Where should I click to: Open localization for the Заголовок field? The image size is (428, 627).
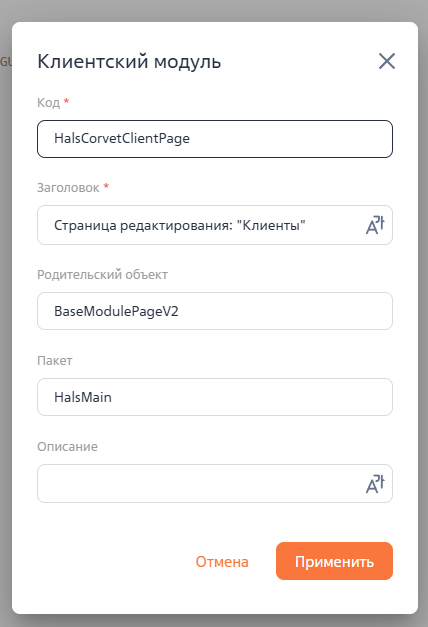click(375, 225)
